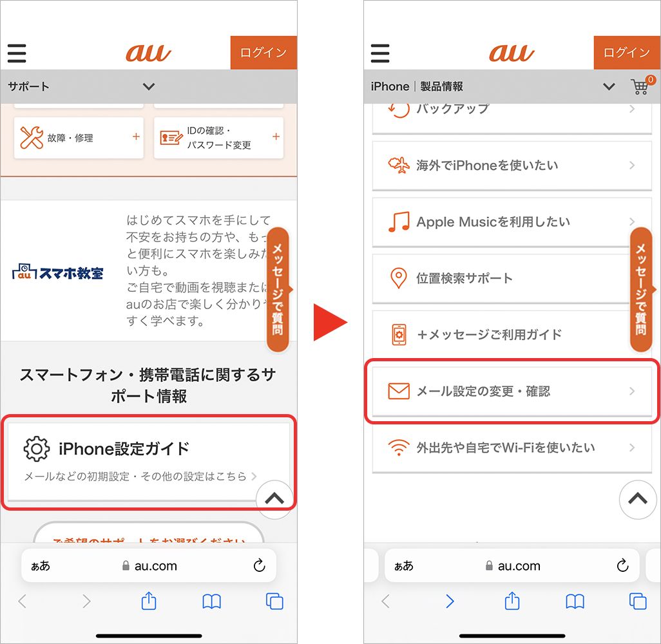Reload page on right Safari
This screenshot has width=661, height=644.
click(x=622, y=565)
